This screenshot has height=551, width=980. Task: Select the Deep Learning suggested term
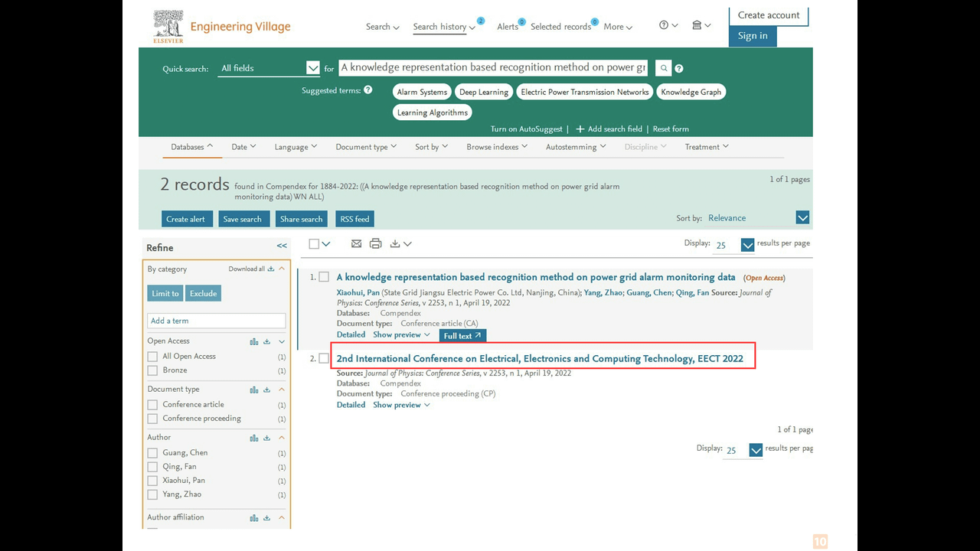[x=484, y=92]
